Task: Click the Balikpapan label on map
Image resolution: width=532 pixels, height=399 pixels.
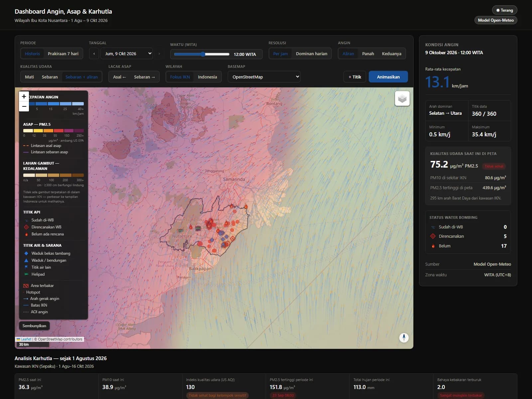Action: (200, 269)
